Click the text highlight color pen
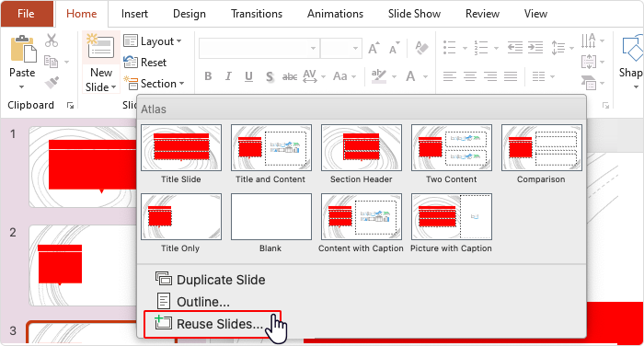This screenshot has height=346, width=644. click(378, 76)
